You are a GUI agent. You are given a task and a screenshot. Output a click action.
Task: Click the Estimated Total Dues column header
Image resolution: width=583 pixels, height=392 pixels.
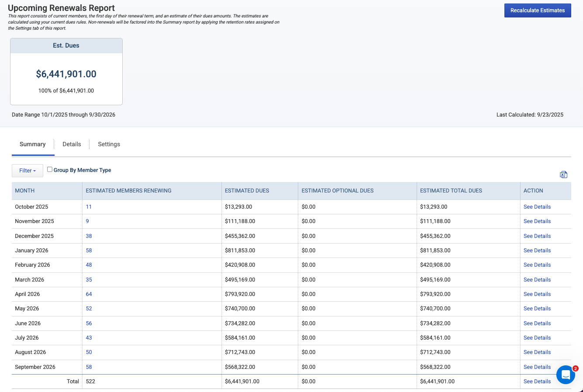coord(451,191)
